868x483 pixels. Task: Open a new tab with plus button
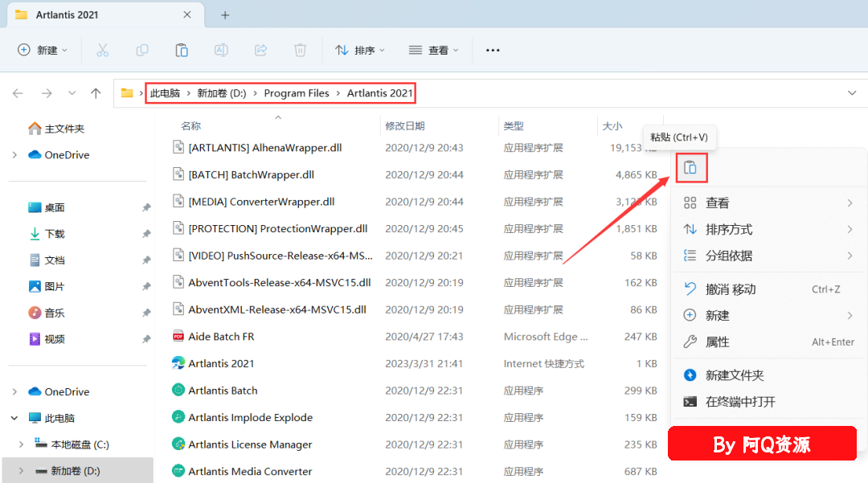(225, 15)
